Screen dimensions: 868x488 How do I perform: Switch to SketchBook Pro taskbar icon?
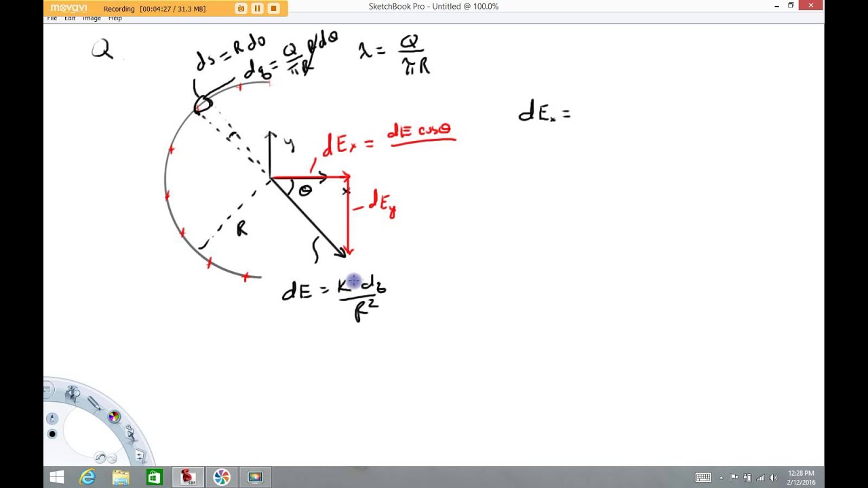pos(188,478)
